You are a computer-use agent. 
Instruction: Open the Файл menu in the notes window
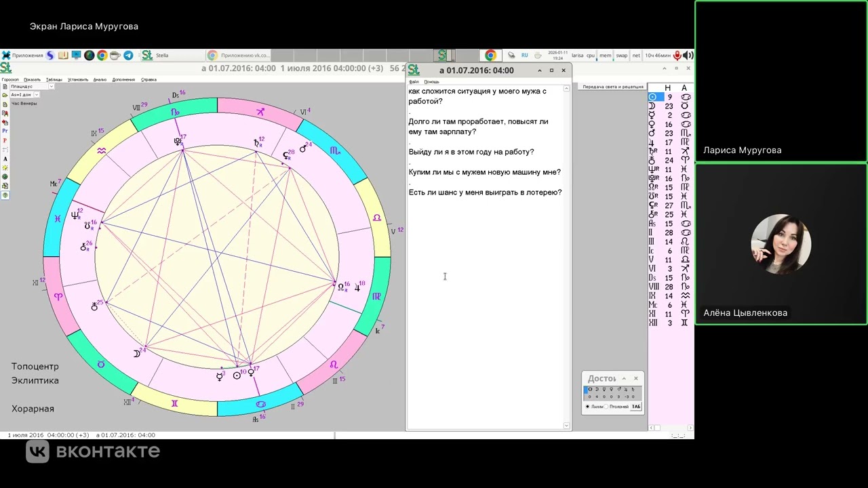pyautogui.click(x=414, y=82)
